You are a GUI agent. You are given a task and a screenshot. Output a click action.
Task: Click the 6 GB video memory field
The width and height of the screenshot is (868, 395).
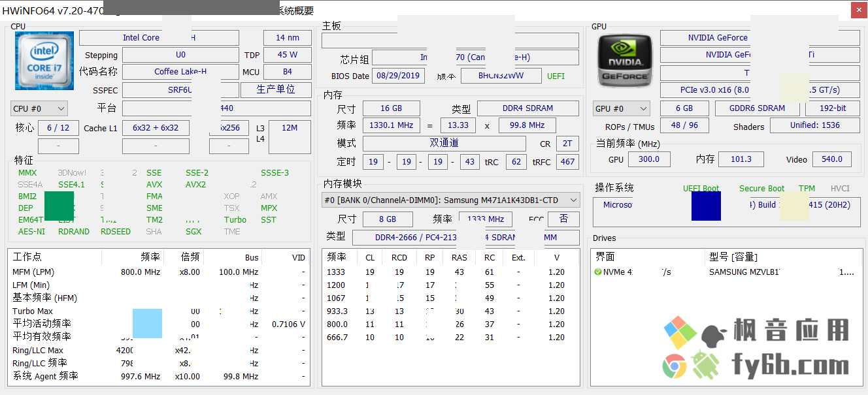tap(684, 108)
